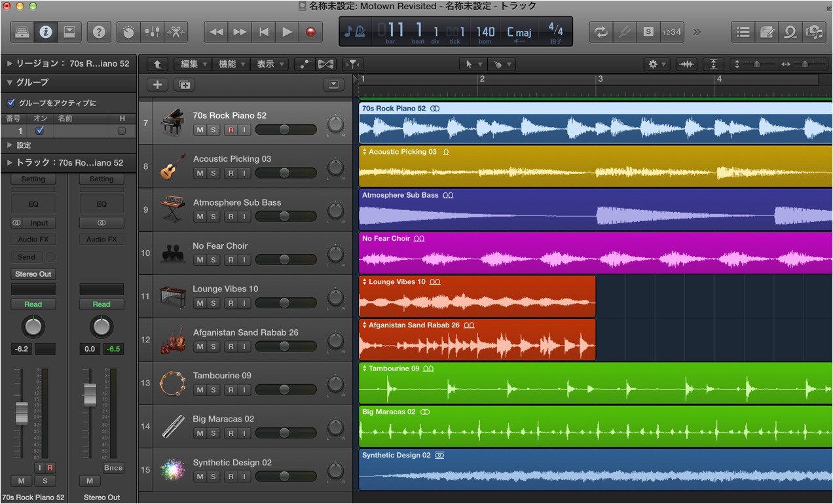
Task: Adjust the Tambourine 09 volume slider
Action: point(286,389)
